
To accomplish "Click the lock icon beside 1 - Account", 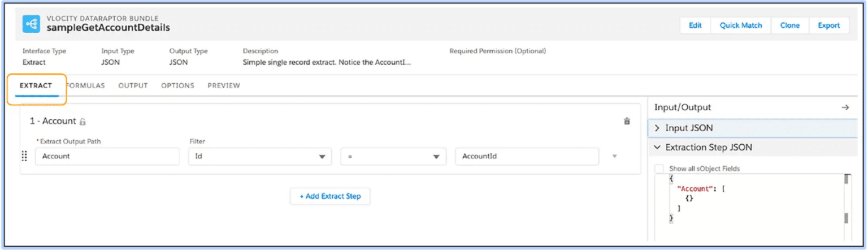I will point(83,122).
